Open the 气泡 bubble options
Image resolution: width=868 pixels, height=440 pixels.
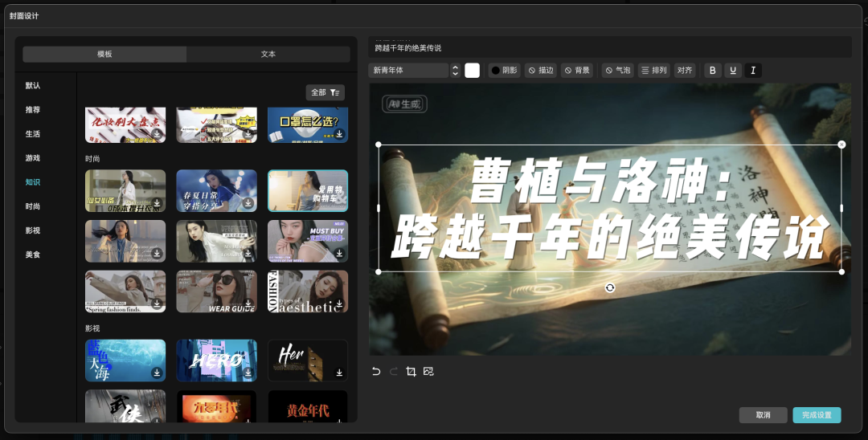tap(618, 70)
